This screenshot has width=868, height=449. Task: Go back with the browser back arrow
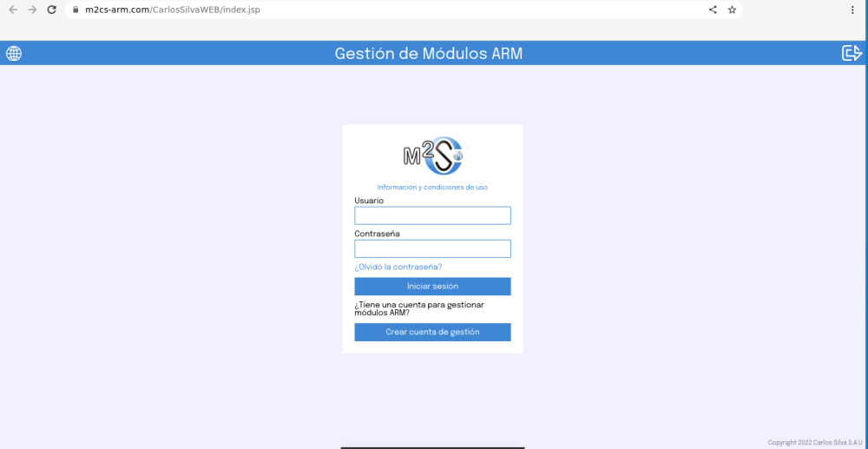[x=13, y=10]
